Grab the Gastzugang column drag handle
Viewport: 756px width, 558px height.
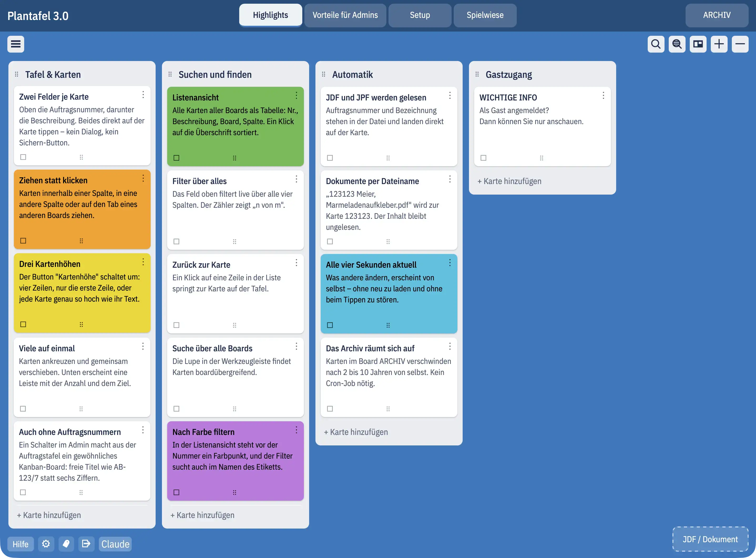(x=477, y=74)
